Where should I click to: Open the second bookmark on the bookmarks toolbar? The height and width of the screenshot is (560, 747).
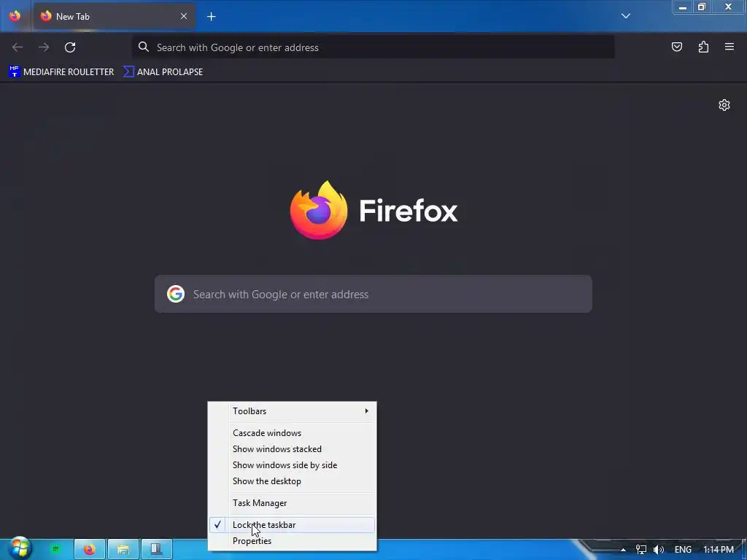point(163,72)
